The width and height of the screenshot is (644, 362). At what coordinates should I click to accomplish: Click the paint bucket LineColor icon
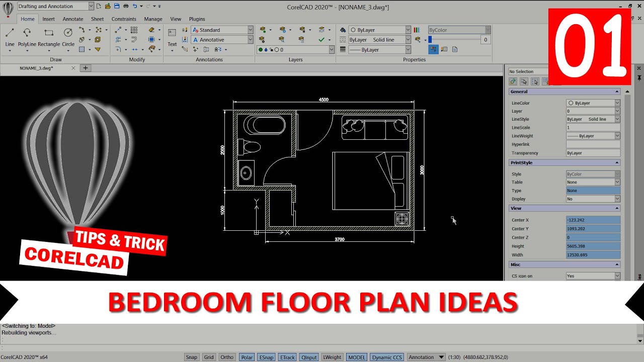343,30
